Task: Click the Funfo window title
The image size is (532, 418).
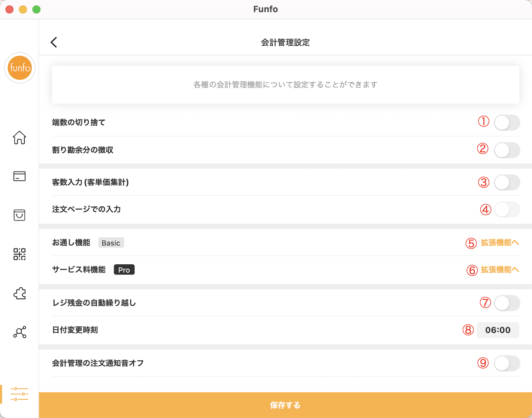Action: [x=266, y=9]
